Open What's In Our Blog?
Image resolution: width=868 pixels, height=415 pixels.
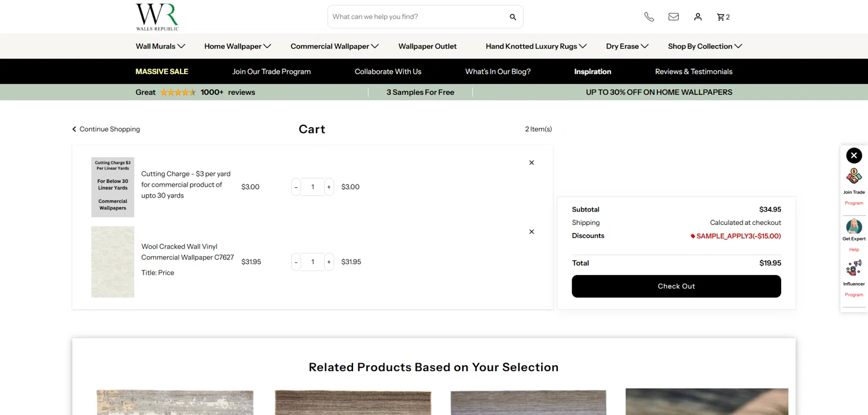pyautogui.click(x=498, y=72)
